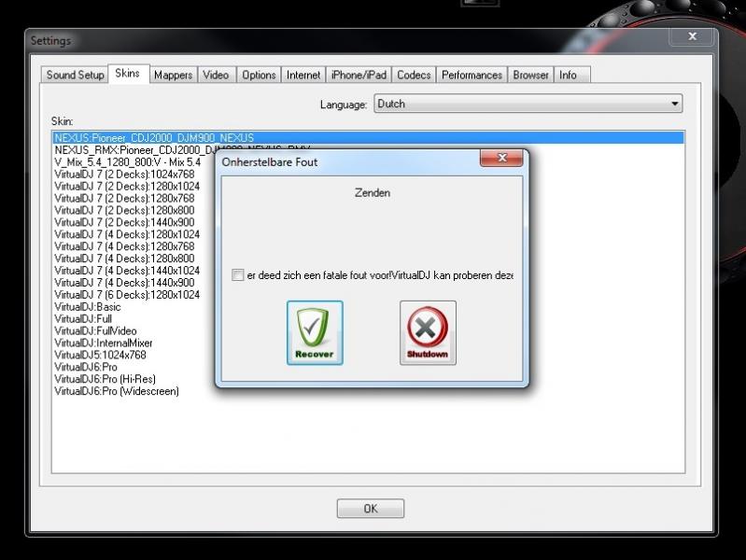The image size is (746, 560).
Task: Select VirtualDJ 7 (4 Decks):1280x800 skin
Action: point(125,259)
